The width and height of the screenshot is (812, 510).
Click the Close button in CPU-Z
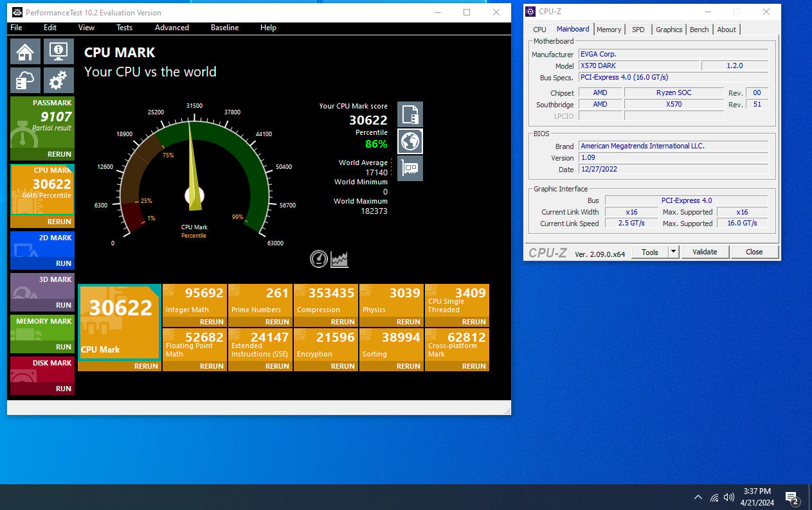754,252
